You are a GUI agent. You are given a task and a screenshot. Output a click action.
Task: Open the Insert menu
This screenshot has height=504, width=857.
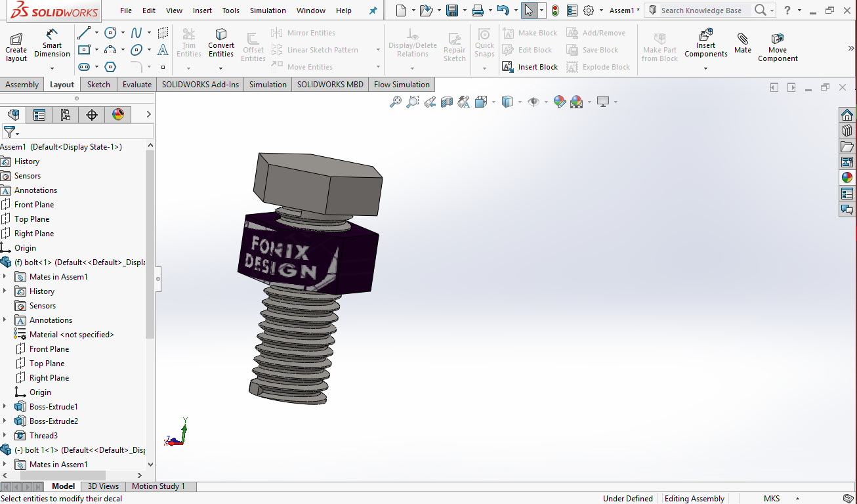[203, 10]
